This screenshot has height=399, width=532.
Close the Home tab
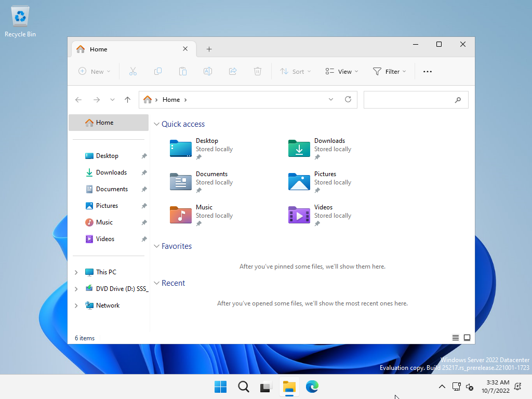[x=185, y=49]
